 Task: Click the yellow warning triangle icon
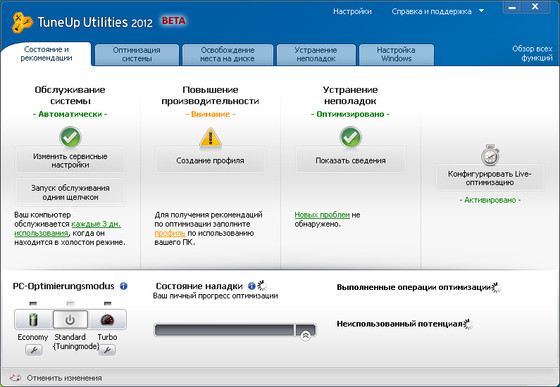pyautogui.click(x=210, y=138)
